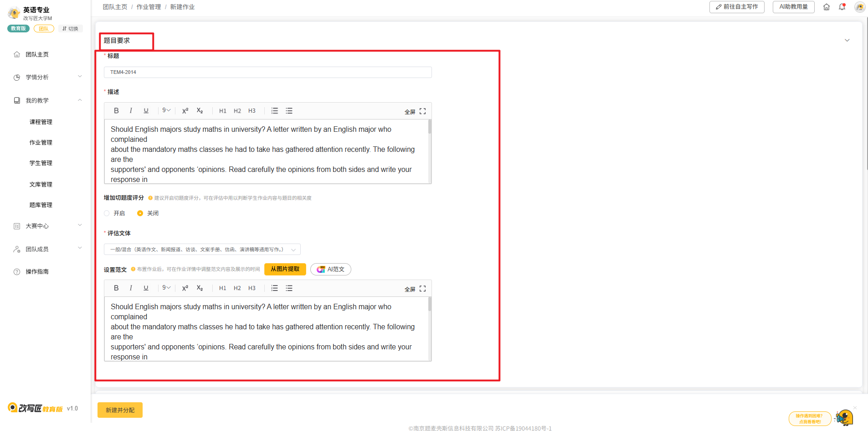Expand the 学情分析 sidebar menu

47,77
